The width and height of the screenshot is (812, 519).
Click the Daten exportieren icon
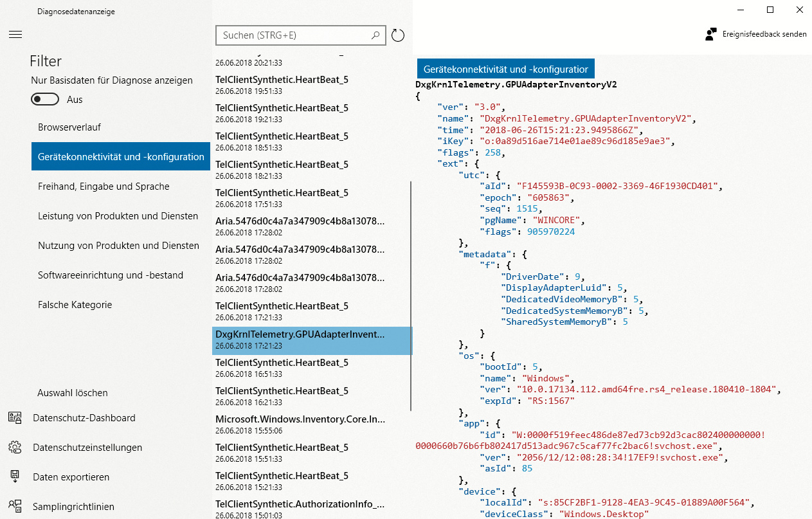(x=15, y=477)
